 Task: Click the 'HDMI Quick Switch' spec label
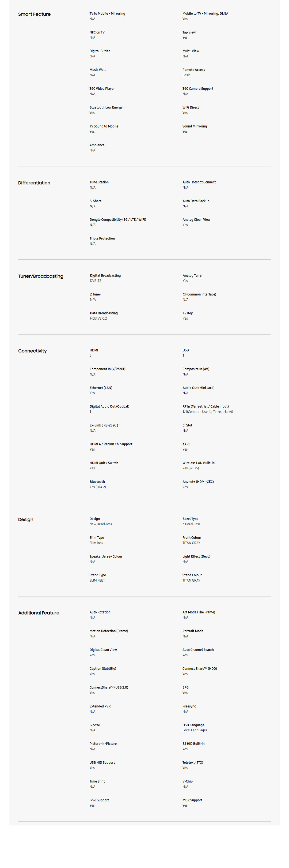(104, 463)
